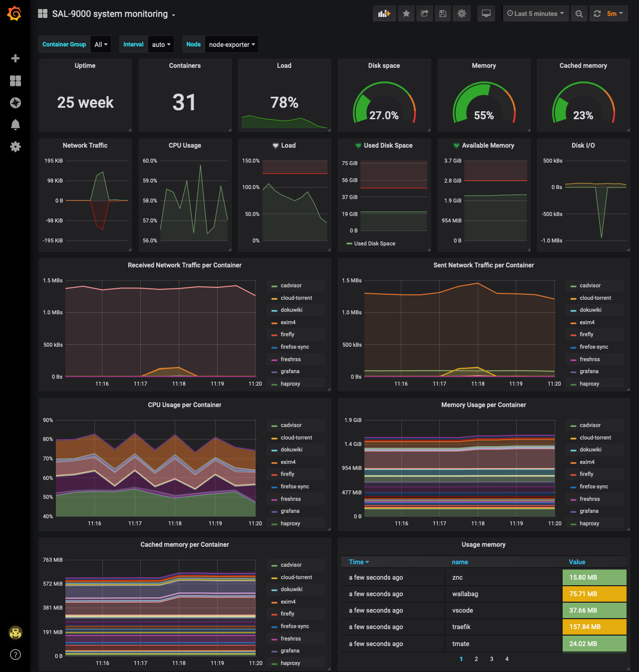This screenshot has height=672, width=639.
Task: Sort table by Time column header
Action: (x=359, y=562)
